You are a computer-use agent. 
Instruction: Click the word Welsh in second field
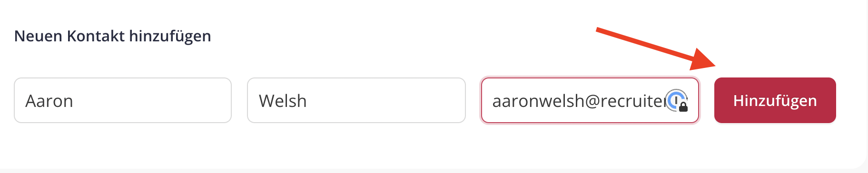point(283,101)
